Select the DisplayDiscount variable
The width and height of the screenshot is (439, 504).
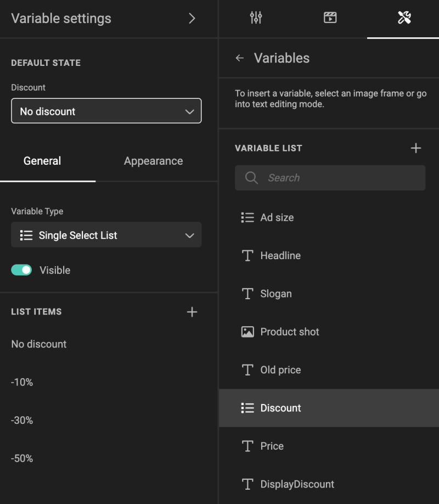coord(297,484)
